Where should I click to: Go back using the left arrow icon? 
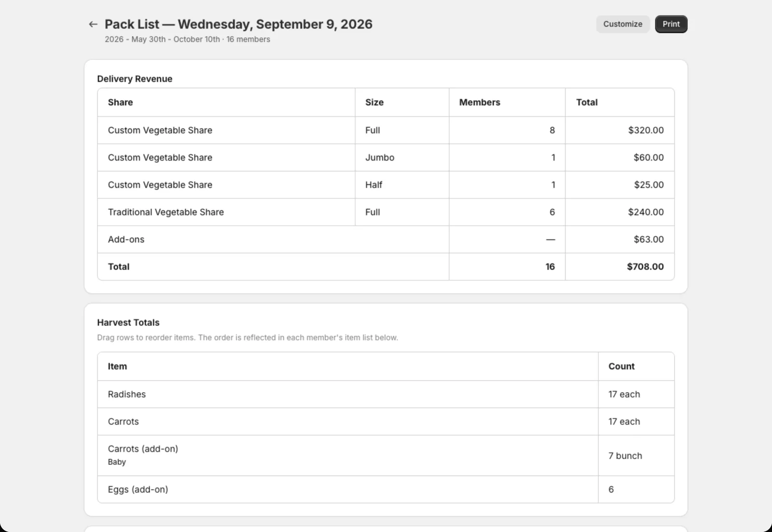pos(93,24)
